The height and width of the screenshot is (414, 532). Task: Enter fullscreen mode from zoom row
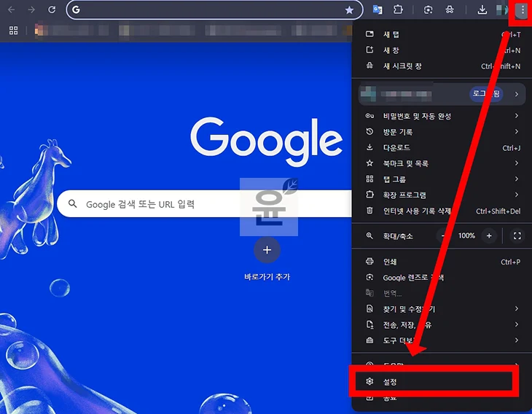click(517, 235)
